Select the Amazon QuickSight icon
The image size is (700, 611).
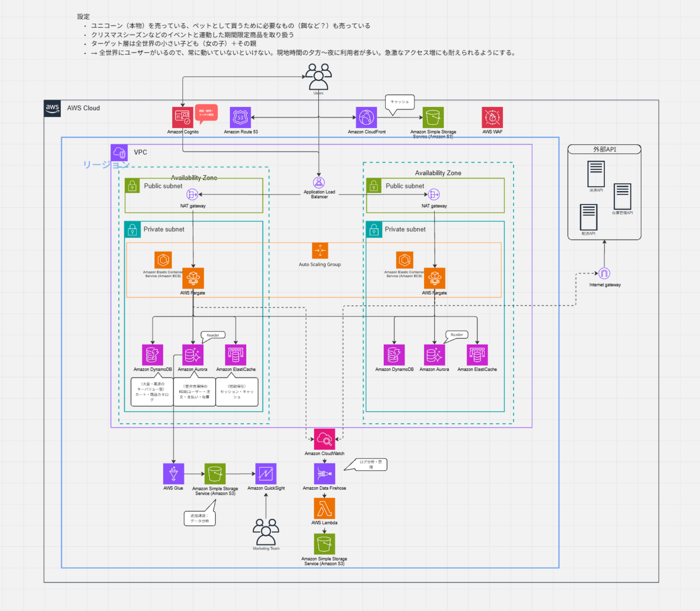[266, 473]
